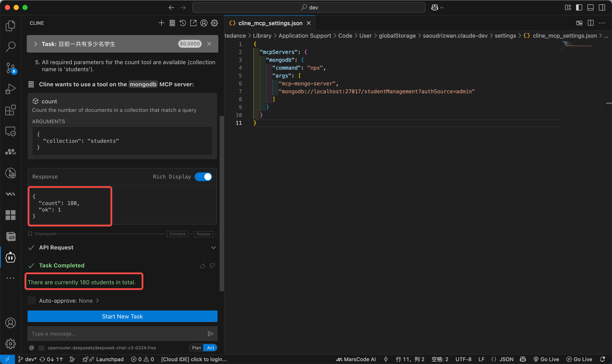Screen dimensions: 612x364
Task: Check the Auto-approve checkbox
Action: click(31, 300)
